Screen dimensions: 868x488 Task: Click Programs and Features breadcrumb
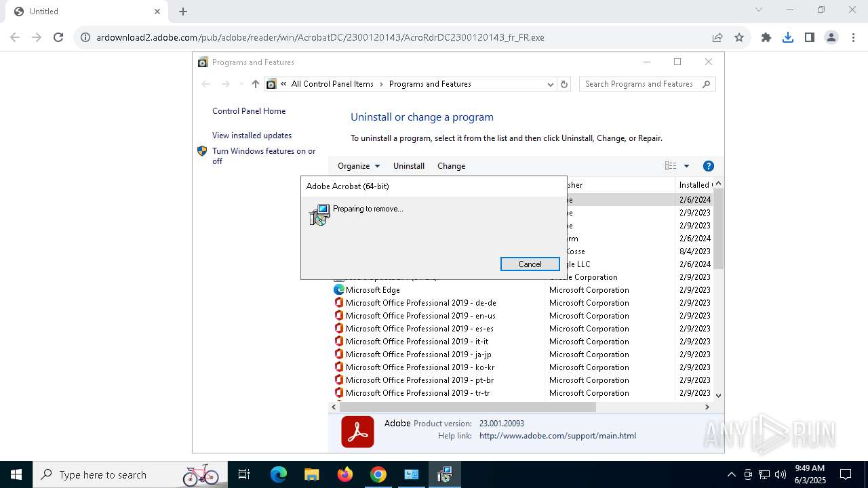coord(430,84)
